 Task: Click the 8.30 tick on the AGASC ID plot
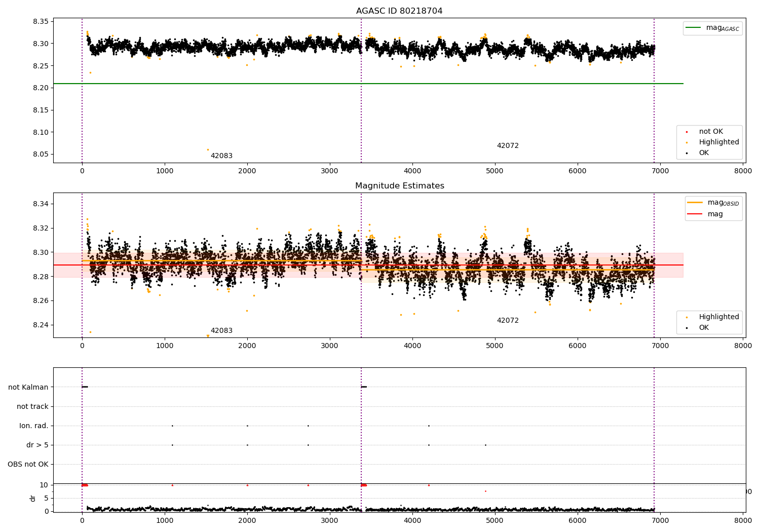point(41,44)
